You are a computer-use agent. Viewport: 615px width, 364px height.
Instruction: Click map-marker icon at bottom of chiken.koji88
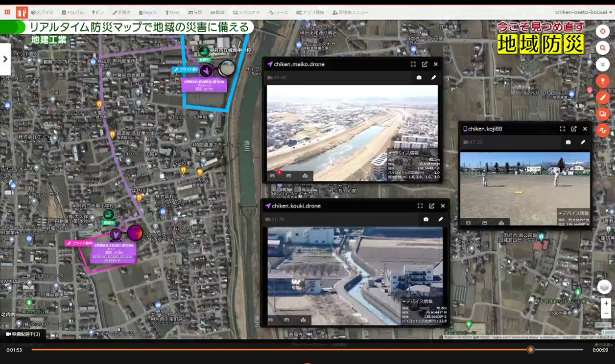(x=501, y=223)
